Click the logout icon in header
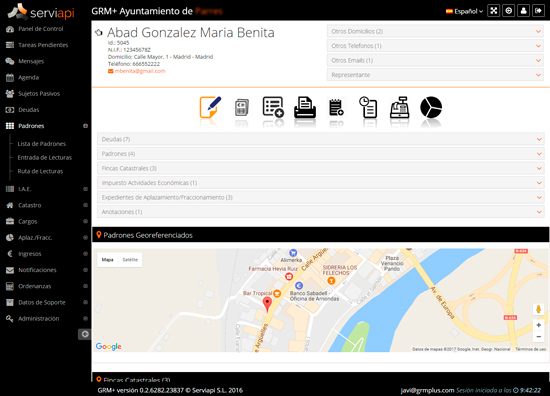550x396 pixels. (538, 11)
